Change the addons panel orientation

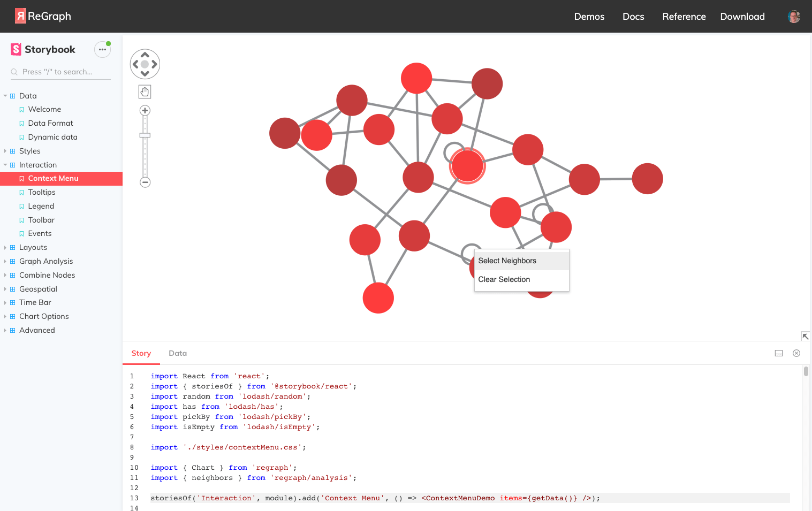(779, 353)
